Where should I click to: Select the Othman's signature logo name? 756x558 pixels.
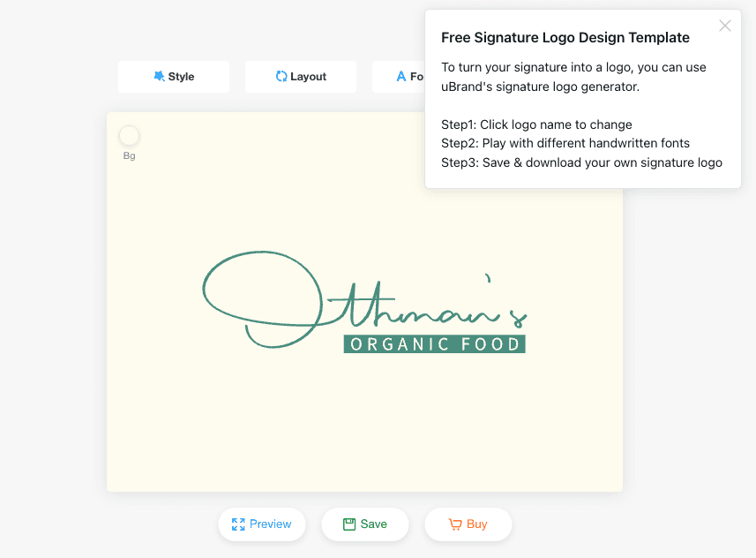364,298
